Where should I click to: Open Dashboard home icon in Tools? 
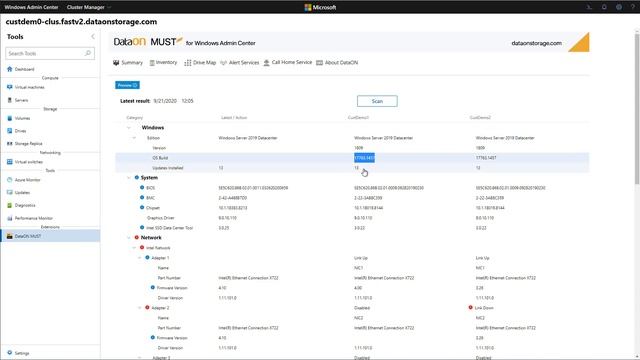10,69
